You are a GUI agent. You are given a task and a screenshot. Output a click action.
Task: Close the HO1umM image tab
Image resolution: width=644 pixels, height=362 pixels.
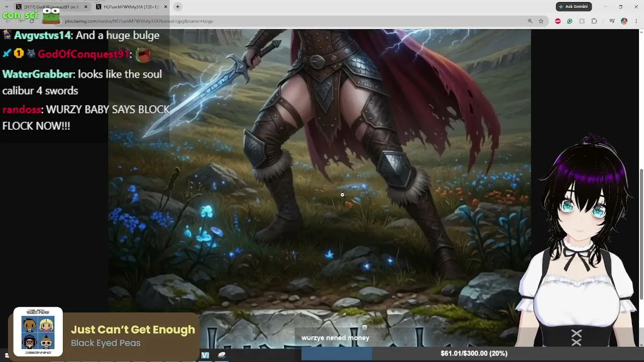click(166, 7)
